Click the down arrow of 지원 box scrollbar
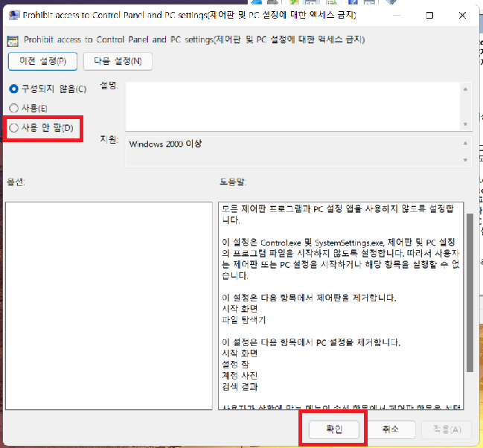The width and height of the screenshot is (483, 448). tap(465, 160)
